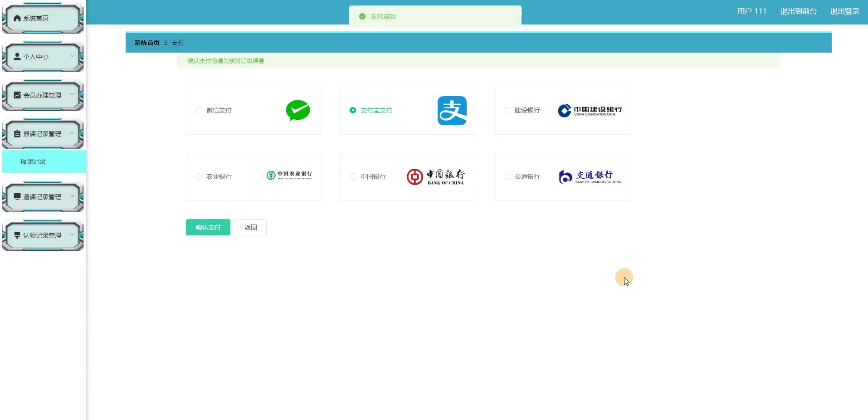The height and width of the screenshot is (420, 868).
Task: Expand the 会员办理管理 chevron
Action: pyautogui.click(x=72, y=95)
